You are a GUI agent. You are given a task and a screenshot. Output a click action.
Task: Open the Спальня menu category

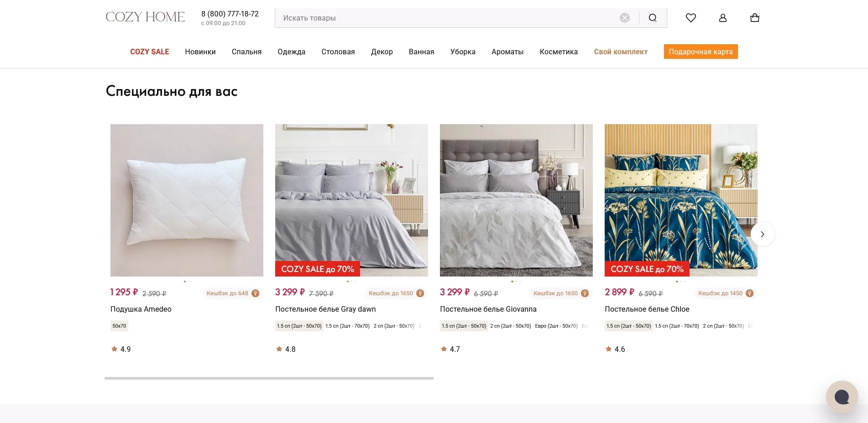[246, 52]
